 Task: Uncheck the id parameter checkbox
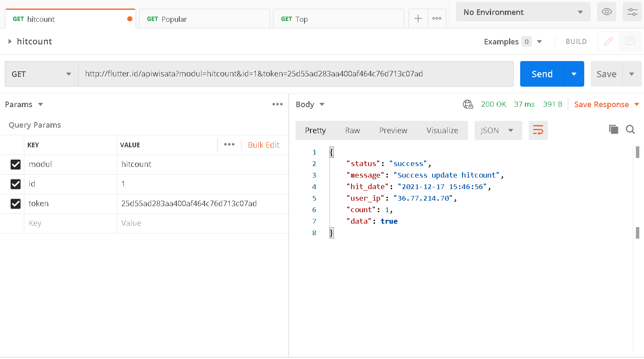pyautogui.click(x=15, y=184)
